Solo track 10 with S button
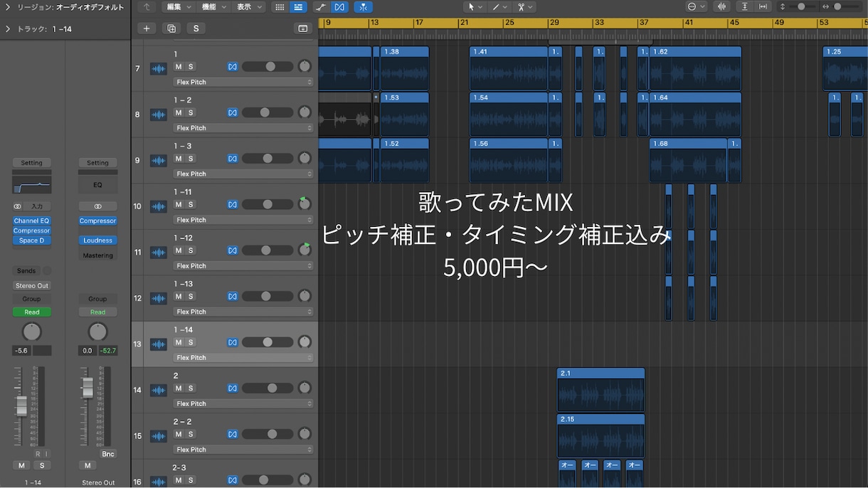This screenshot has width=868, height=488. [191, 205]
